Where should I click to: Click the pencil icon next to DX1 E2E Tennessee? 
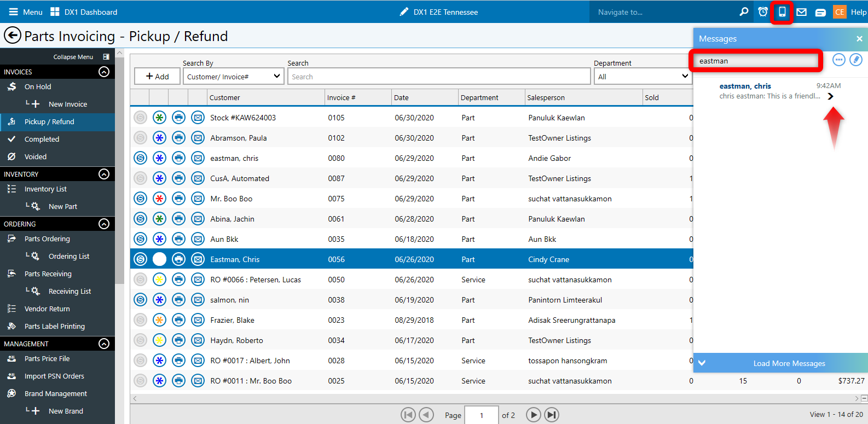point(404,12)
